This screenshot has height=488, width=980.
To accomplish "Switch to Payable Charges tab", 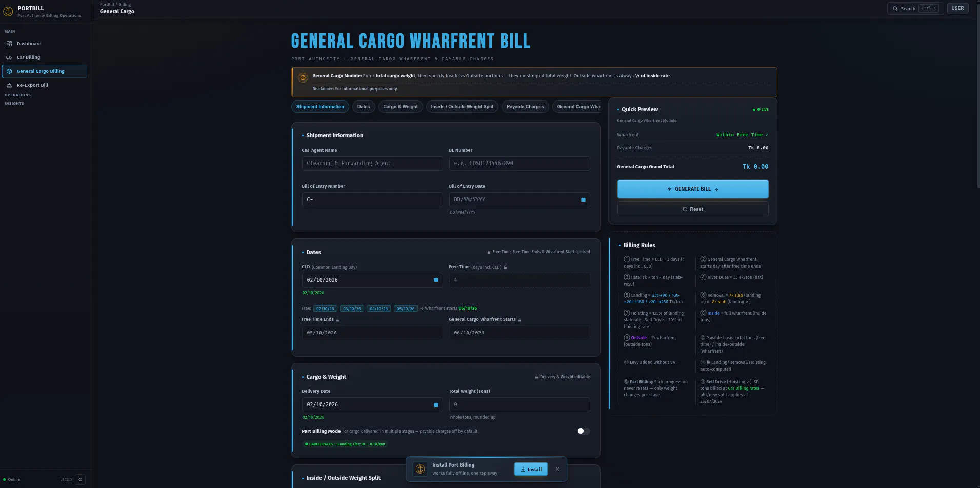I will pyautogui.click(x=525, y=107).
